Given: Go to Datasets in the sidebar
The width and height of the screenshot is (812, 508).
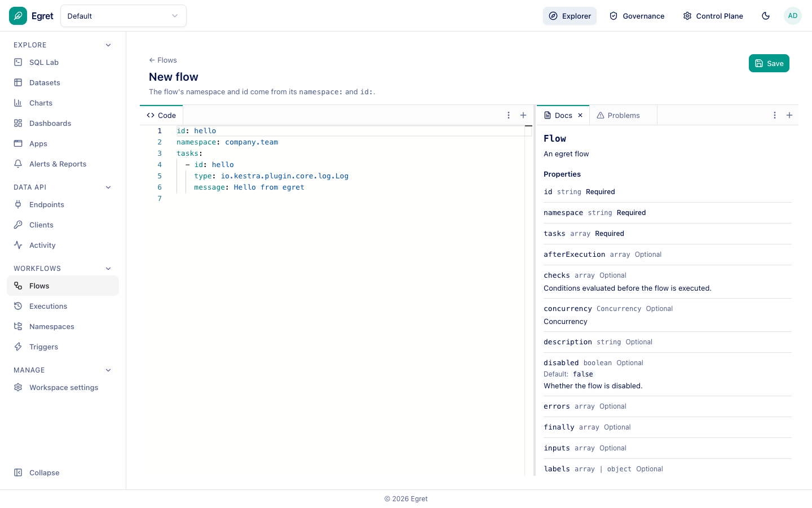Looking at the screenshot, I should click(63, 83).
